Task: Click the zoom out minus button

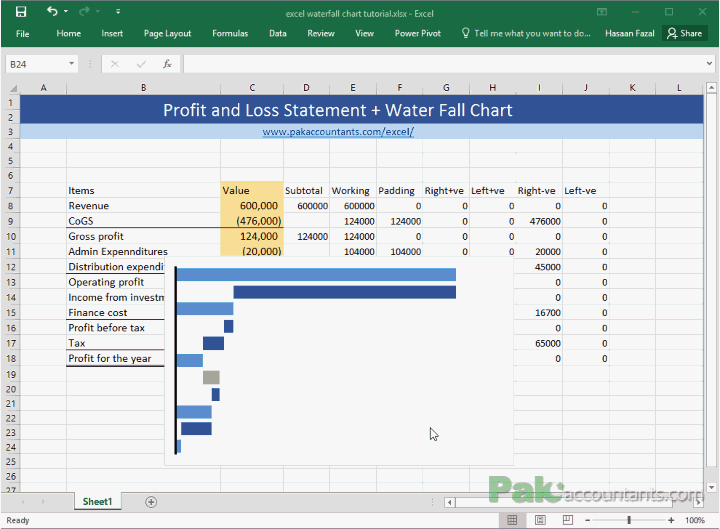Action: pos(587,520)
